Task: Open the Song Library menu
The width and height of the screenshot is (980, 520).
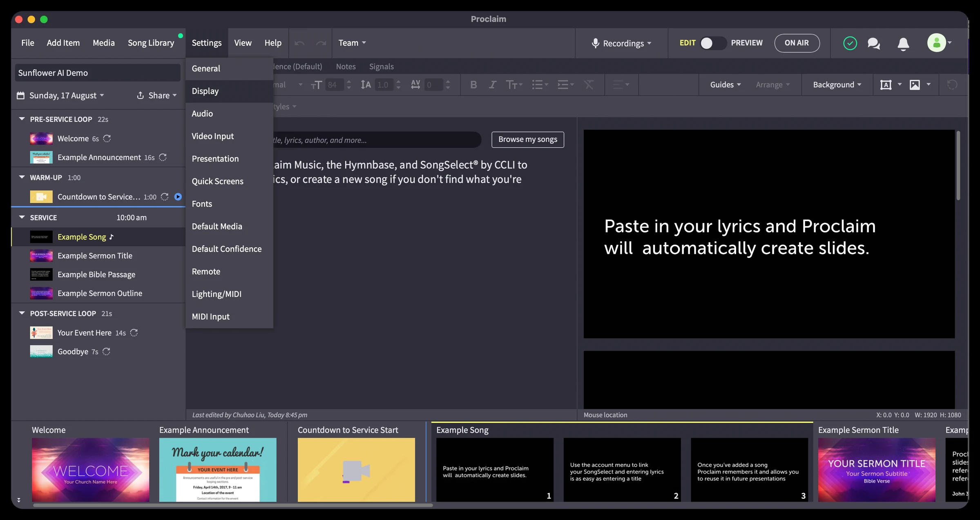Action: click(x=151, y=43)
